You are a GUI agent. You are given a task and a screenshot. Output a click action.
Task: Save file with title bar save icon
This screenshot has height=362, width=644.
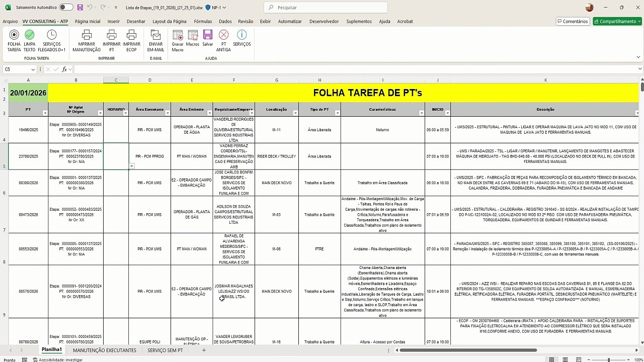[80, 8]
